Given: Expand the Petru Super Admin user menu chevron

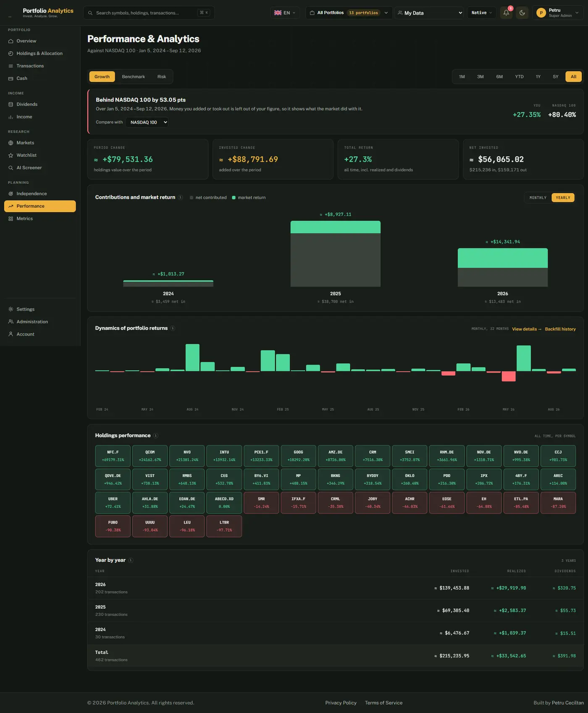Looking at the screenshot, I should (577, 13).
